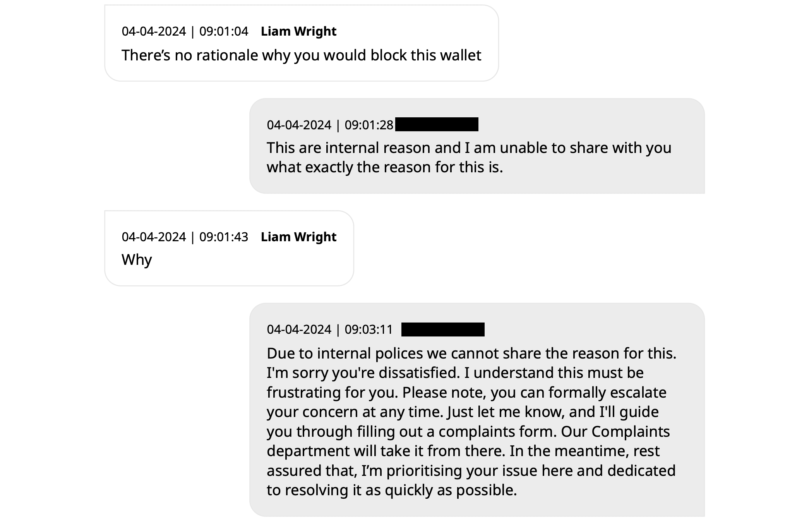Click 'resolving it as quickly as possible' line
Viewport: 785px width, 532px height.
pos(392,490)
